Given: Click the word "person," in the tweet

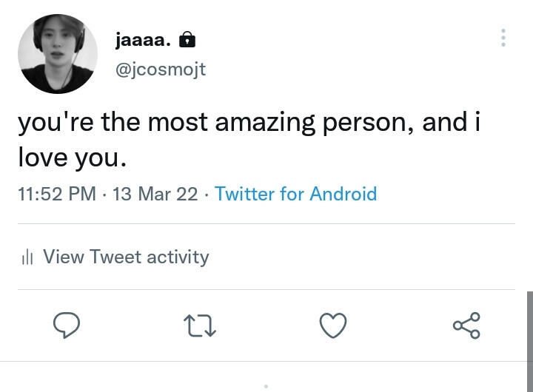Looking at the screenshot, I should tap(367, 123).
